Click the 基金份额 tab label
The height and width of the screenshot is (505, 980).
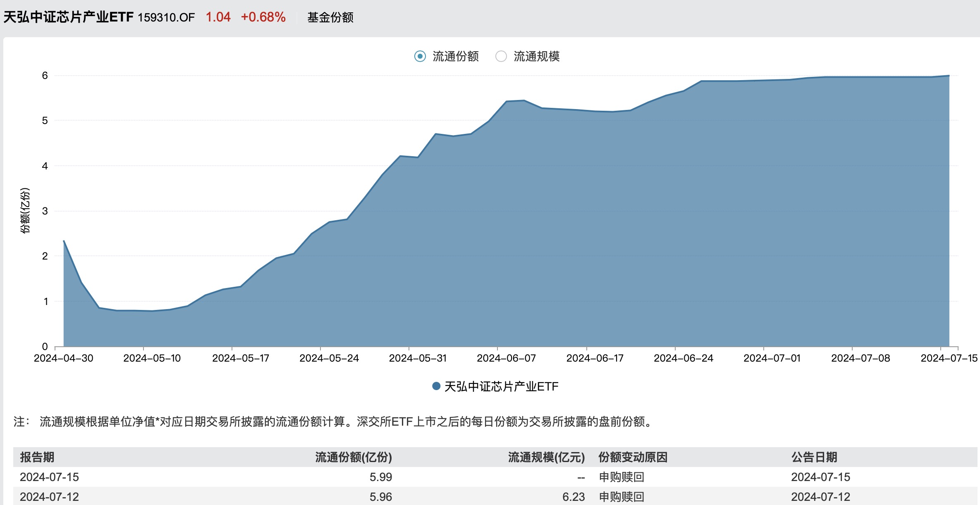point(330,17)
